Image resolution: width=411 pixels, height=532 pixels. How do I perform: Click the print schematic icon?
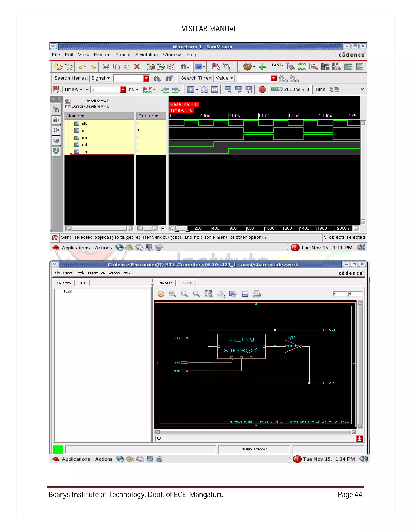pyautogui.click(x=257, y=294)
